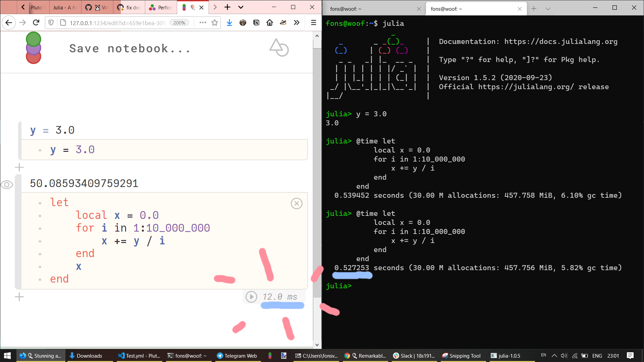Open the export shapes icon in header
The image size is (644, 362).
[x=279, y=48]
